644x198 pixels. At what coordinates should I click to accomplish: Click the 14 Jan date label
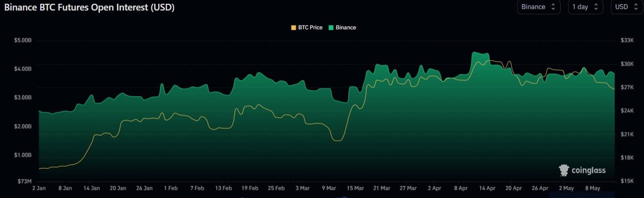[x=91, y=188]
